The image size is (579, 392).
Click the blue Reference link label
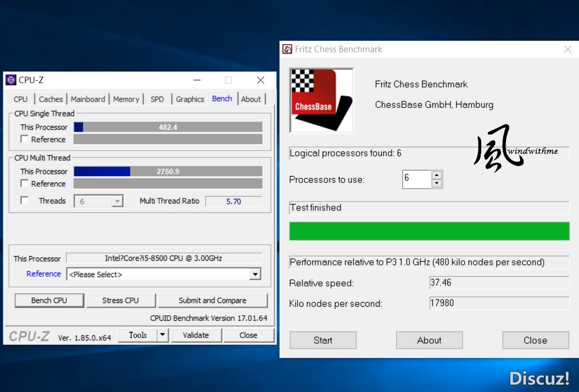(44, 274)
